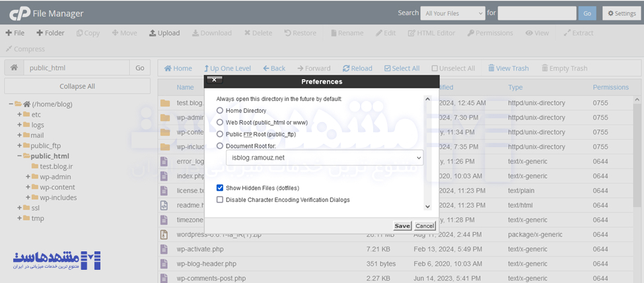Expand the logs folder in tree
This screenshot has height=283, width=644.
click(19, 125)
